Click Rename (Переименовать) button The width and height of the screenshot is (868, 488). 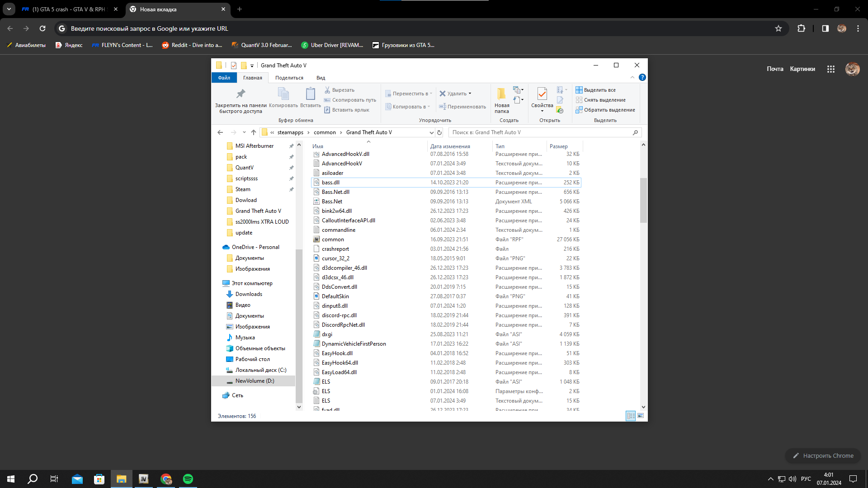click(x=462, y=107)
